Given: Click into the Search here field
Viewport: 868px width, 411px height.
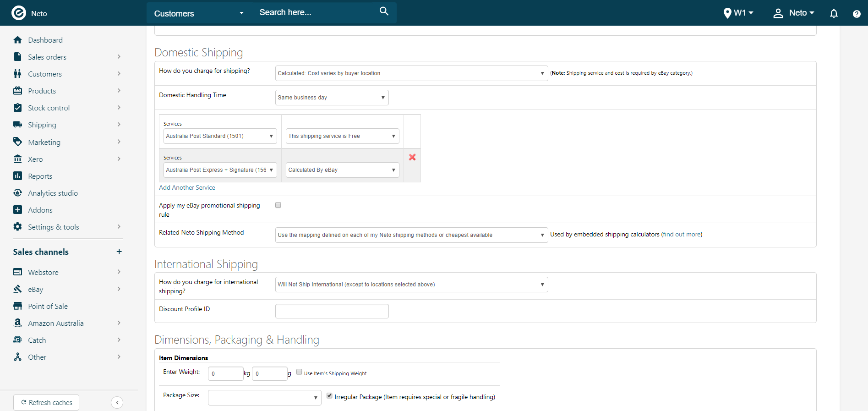Looking at the screenshot, I should [x=316, y=12].
